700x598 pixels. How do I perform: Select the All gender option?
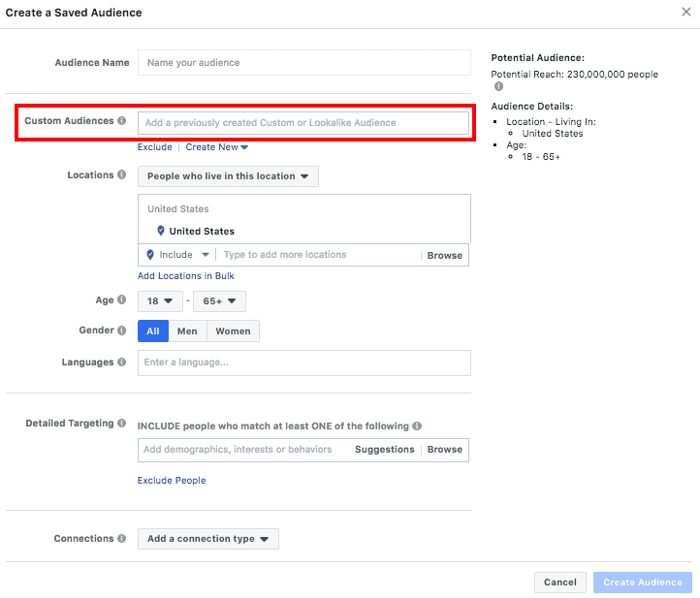click(153, 330)
